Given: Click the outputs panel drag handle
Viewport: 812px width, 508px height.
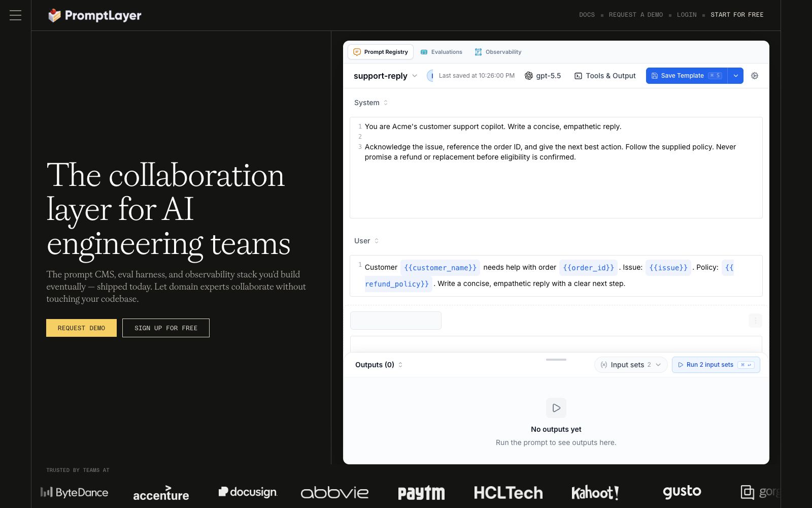Looking at the screenshot, I should point(556,360).
